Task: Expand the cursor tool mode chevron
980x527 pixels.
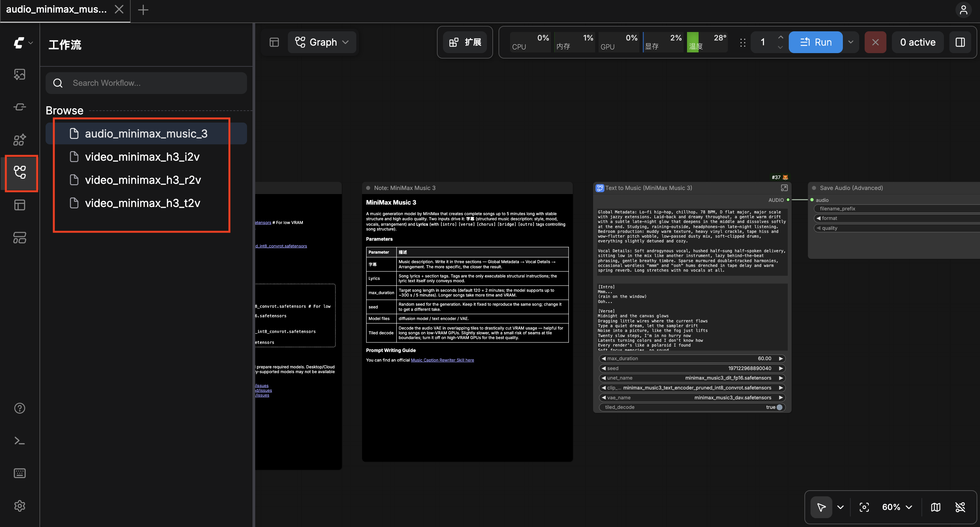Action: pos(840,507)
